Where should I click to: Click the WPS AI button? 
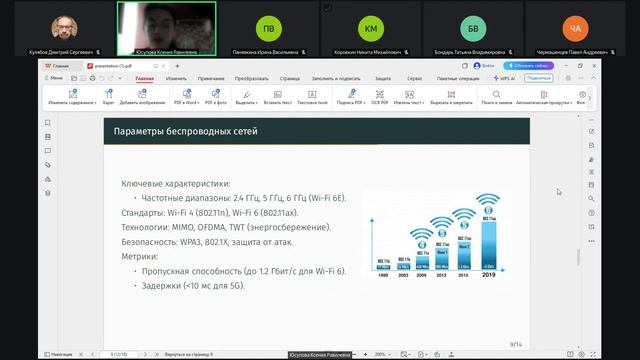pyautogui.click(x=504, y=78)
